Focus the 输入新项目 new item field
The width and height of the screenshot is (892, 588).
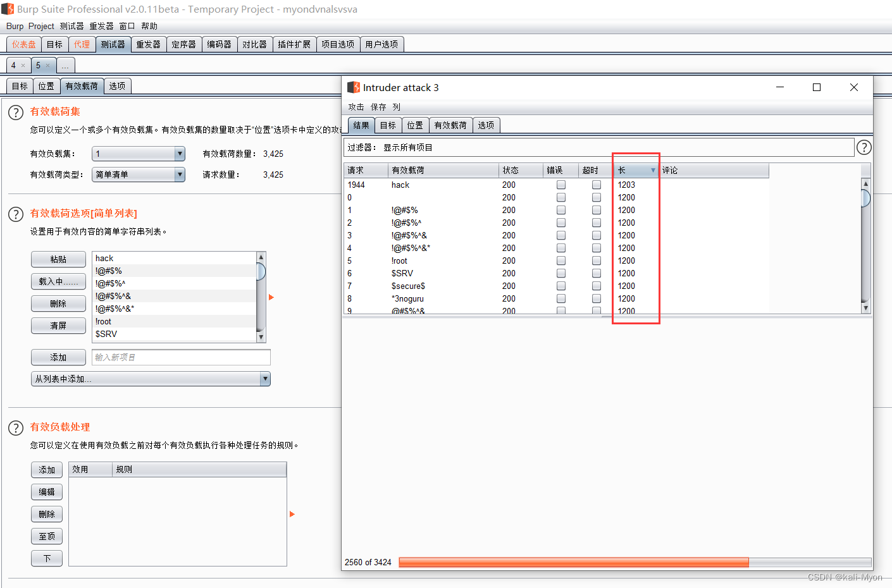181,357
